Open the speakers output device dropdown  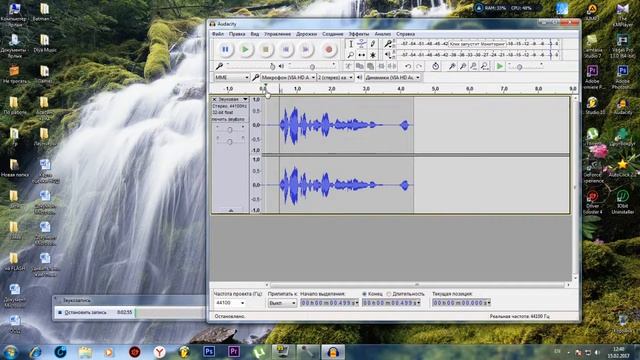tap(392, 77)
